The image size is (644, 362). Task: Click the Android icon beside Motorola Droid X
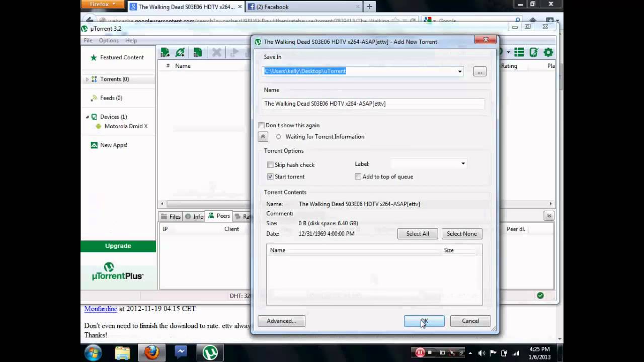98,126
